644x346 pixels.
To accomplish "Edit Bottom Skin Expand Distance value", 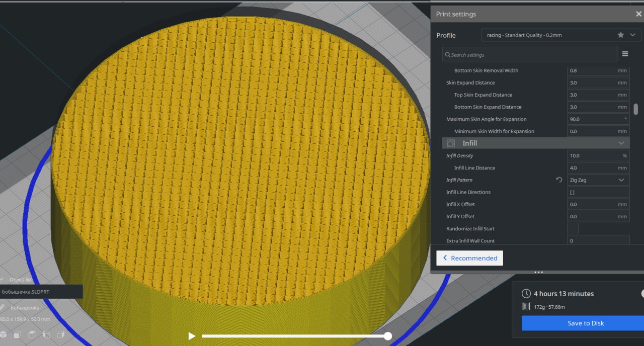I will pos(598,107).
